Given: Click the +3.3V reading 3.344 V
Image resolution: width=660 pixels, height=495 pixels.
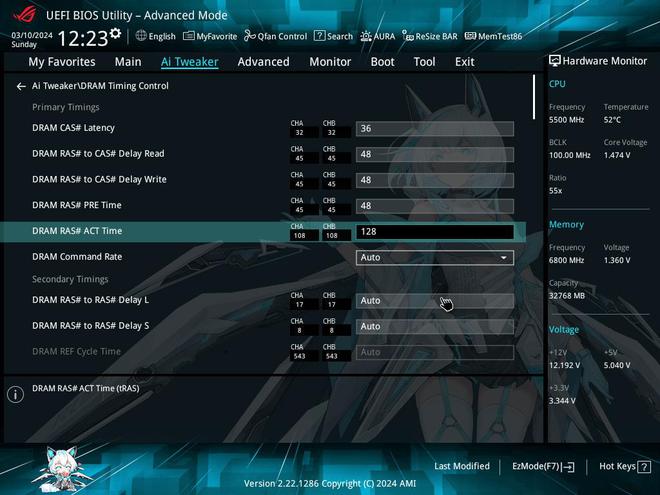Looking at the screenshot, I should point(562,401).
